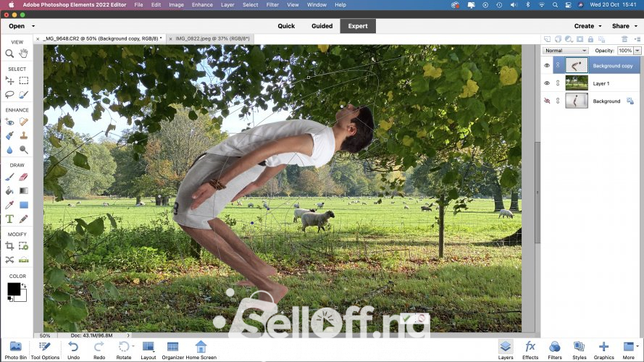Hide Layer 1 visibility eye
Image resolution: width=644 pixels, height=362 pixels.
(x=547, y=83)
